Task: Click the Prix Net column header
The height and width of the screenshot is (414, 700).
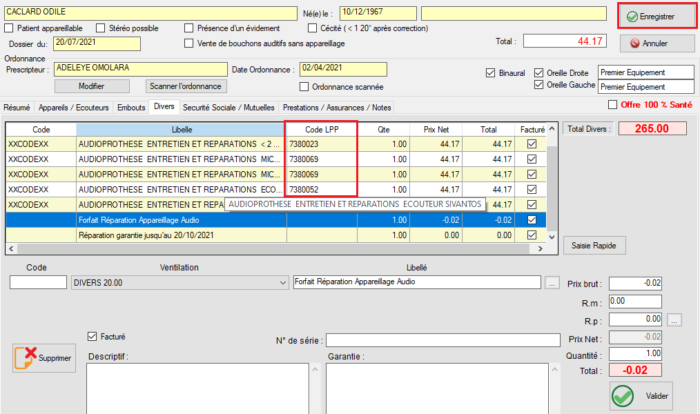Action: (436, 130)
